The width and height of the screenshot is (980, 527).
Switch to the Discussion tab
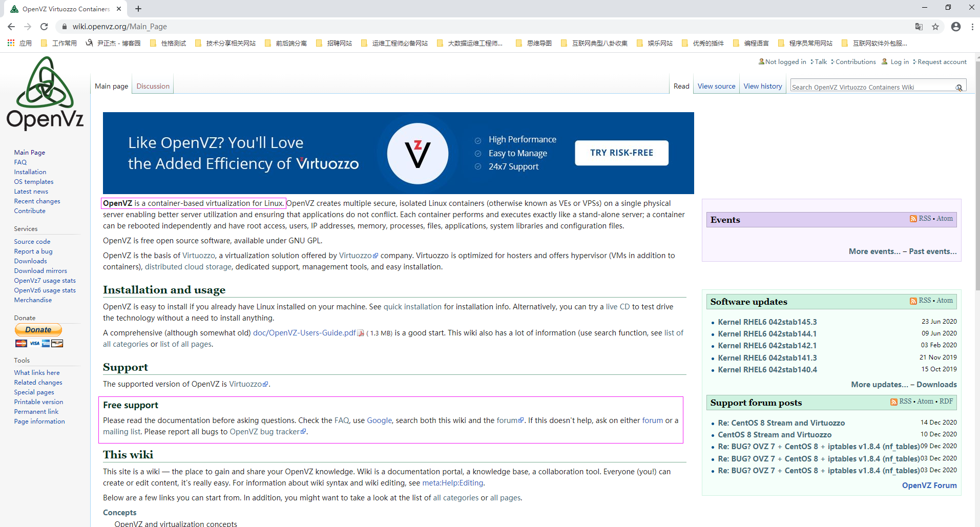[x=153, y=86]
